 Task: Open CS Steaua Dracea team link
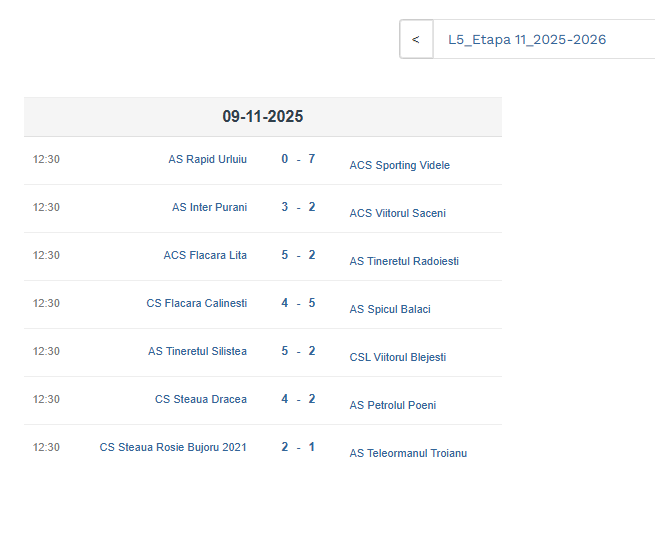[x=200, y=399]
